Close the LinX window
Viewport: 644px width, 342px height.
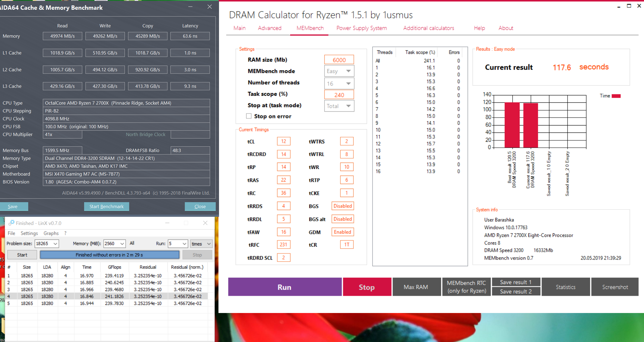pos(205,223)
